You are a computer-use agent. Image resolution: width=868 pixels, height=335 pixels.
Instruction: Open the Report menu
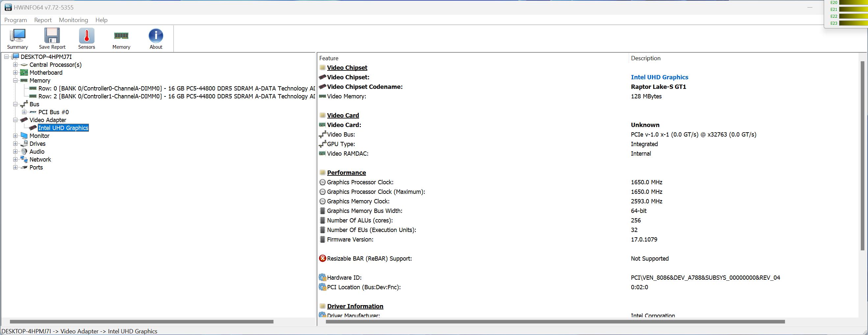click(43, 20)
